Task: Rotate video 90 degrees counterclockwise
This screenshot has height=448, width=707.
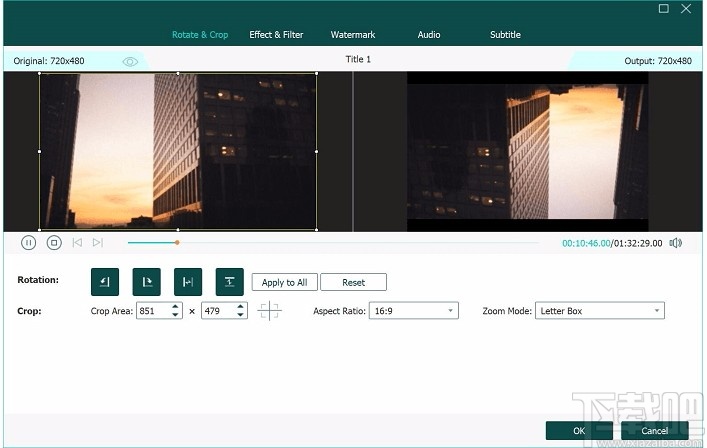Action: coord(104,282)
